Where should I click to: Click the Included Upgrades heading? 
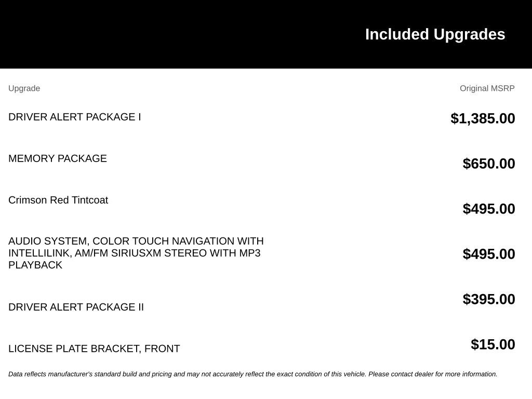[x=435, y=34]
